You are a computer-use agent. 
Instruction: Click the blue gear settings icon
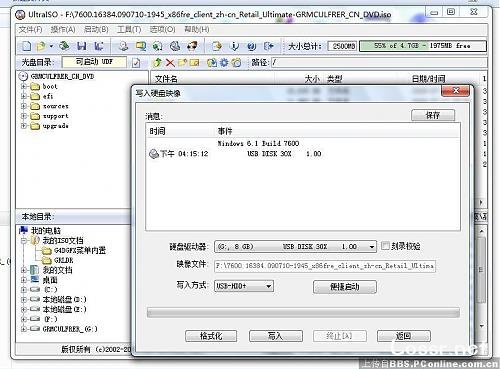click(x=224, y=62)
